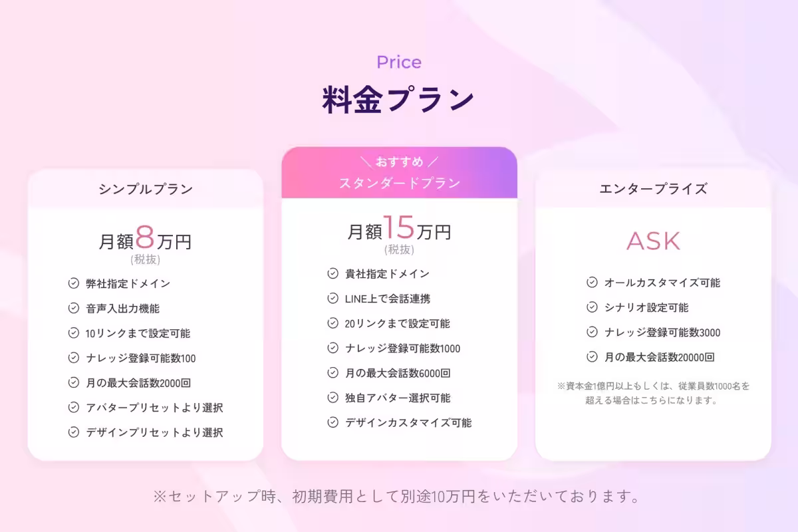798x532 pixels.
Task: Click the check icon next to 音声入出力機能
Action: 74,309
